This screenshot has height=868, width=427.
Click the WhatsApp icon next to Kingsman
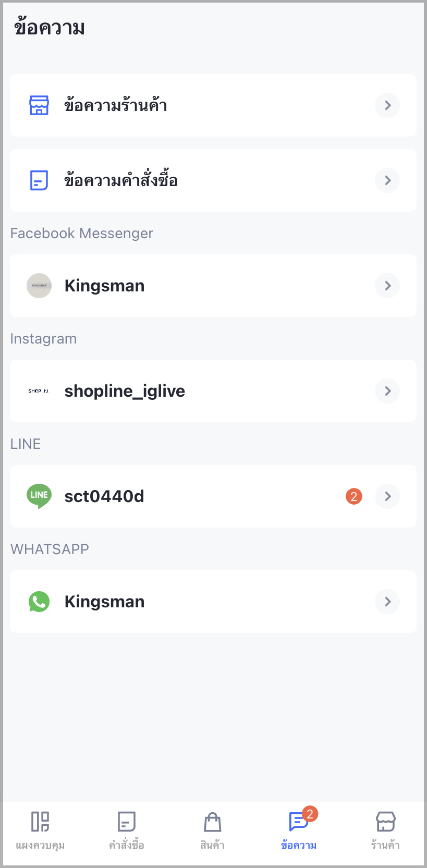coord(39,601)
